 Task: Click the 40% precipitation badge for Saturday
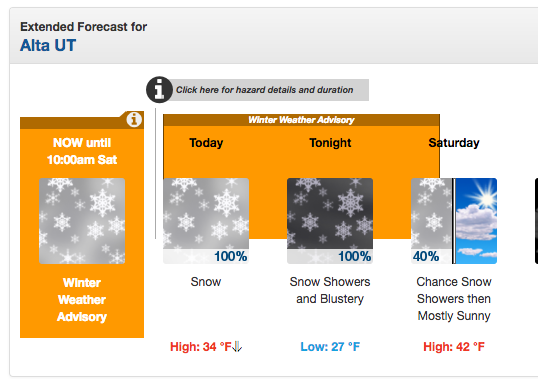coord(425,256)
